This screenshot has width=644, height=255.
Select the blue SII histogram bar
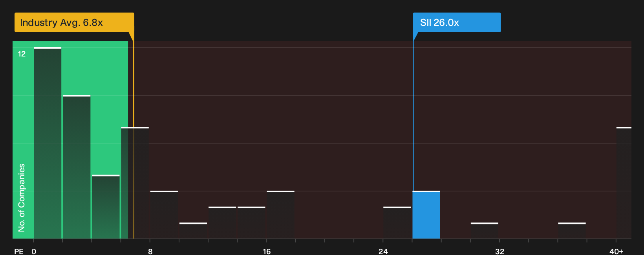point(426,215)
